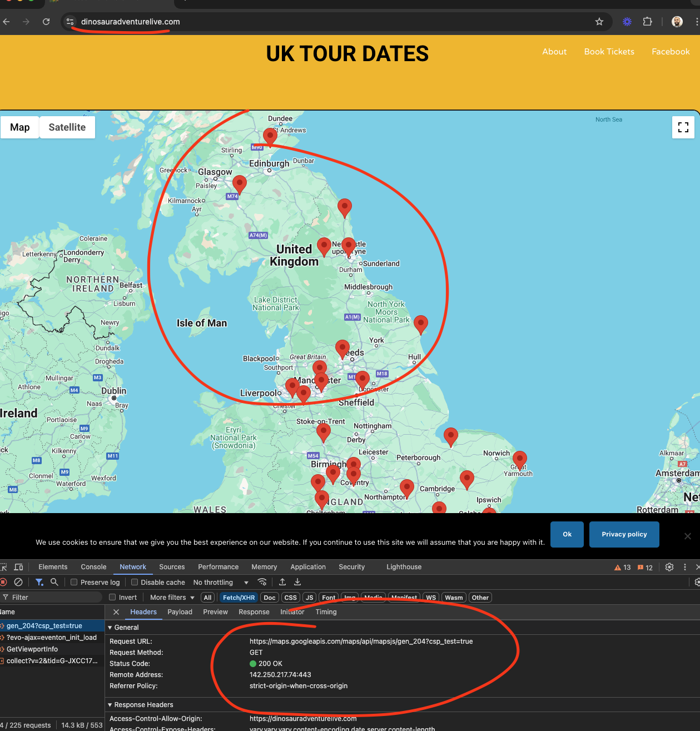This screenshot has width=700, height=731.
Task: Open the Timing tab of the request
Action: coord(326,612)
